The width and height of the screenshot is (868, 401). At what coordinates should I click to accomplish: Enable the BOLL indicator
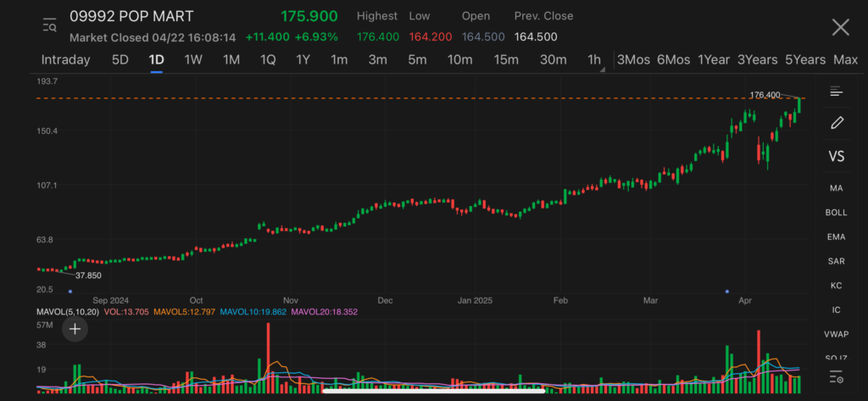pos(836,213)
